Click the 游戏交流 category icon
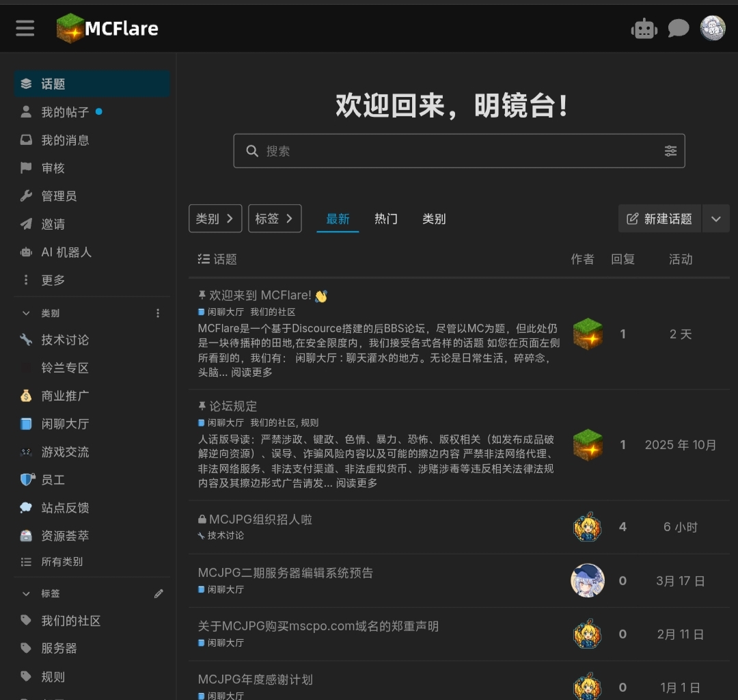738x700 pixels. (x=26, y=452)
